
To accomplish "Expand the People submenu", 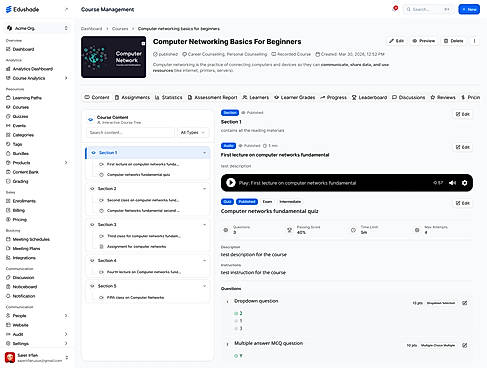I will point(66,316).
